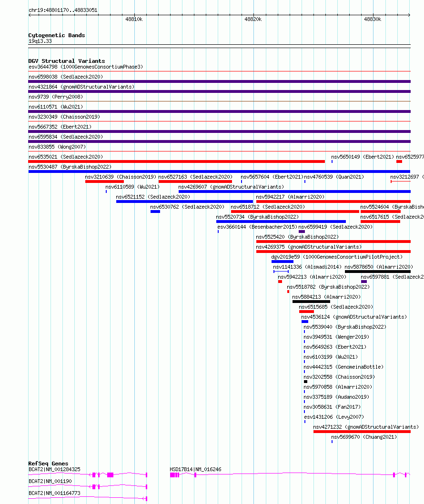
Task: Click nsv3375189 Audano2019 label
Action: (336, 396)
